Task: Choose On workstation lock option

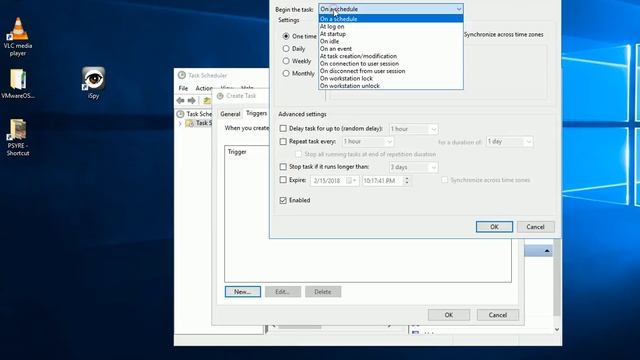Action: point(391,78)
